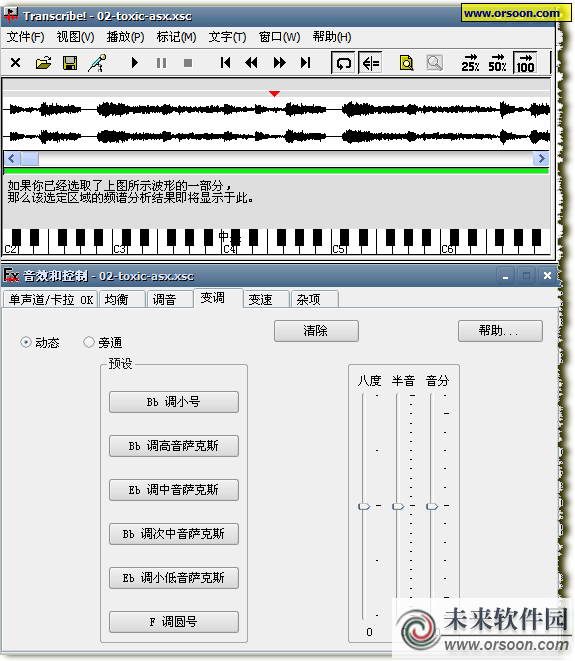
Task: Toggle the loop playback icon
Action: point(344,63)
